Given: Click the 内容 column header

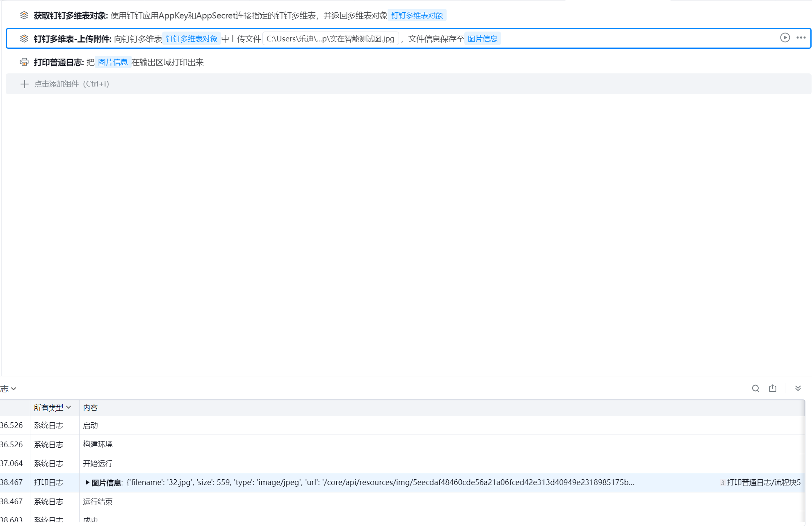Looking at the screenshot, I should [90, 408].
